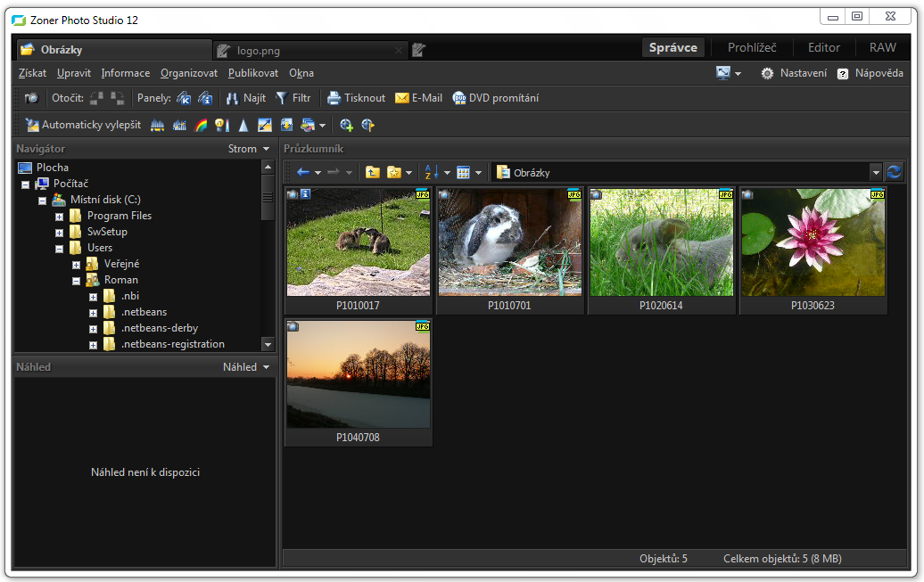Open the Organizovat menu
924x582 pixels.
(189, 73)
